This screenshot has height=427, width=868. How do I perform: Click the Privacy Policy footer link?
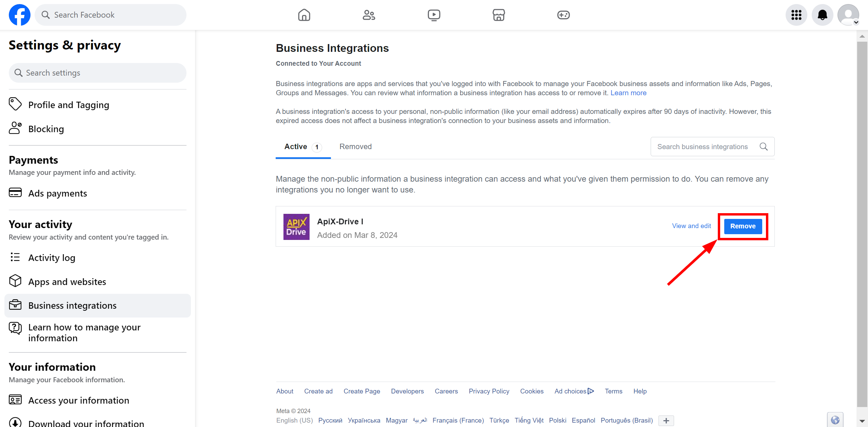pyautogui.click(x=489, y=391)
